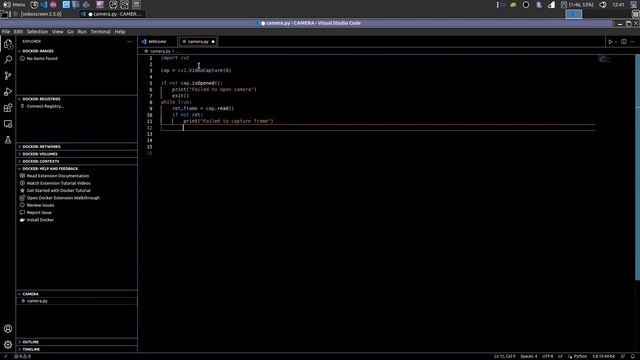Open the Selection menu
The width and height of the screenshot is (640, 360).
pyautogui.click(x=37, y=31)
